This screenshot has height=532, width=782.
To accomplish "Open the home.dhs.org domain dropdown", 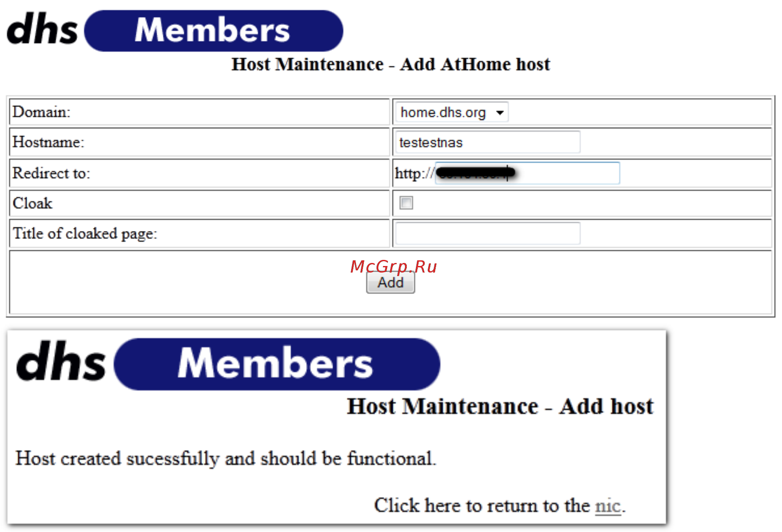I will pyautogui.click(x=451, y=112).
